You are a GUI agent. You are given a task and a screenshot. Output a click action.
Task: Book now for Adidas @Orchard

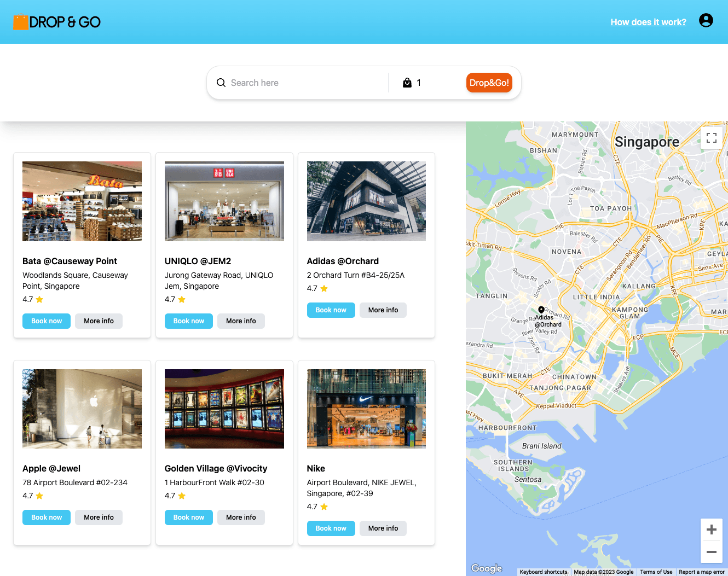pos(331,310)
